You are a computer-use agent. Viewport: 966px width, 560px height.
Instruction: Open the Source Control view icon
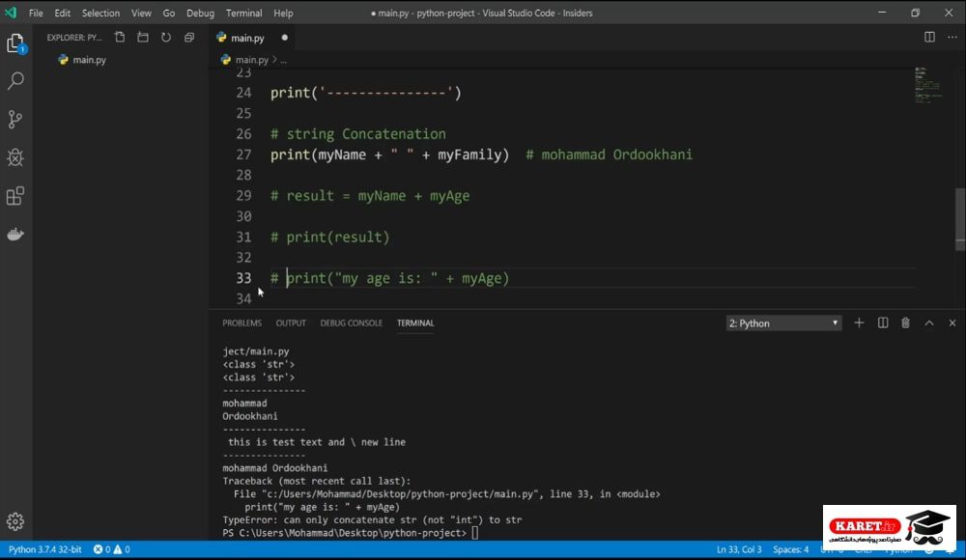15,119
